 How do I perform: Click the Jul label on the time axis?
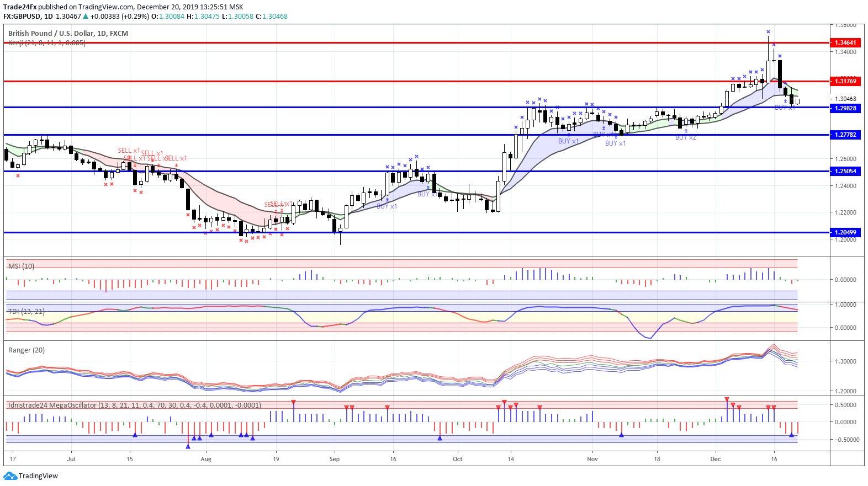point(71,458)
